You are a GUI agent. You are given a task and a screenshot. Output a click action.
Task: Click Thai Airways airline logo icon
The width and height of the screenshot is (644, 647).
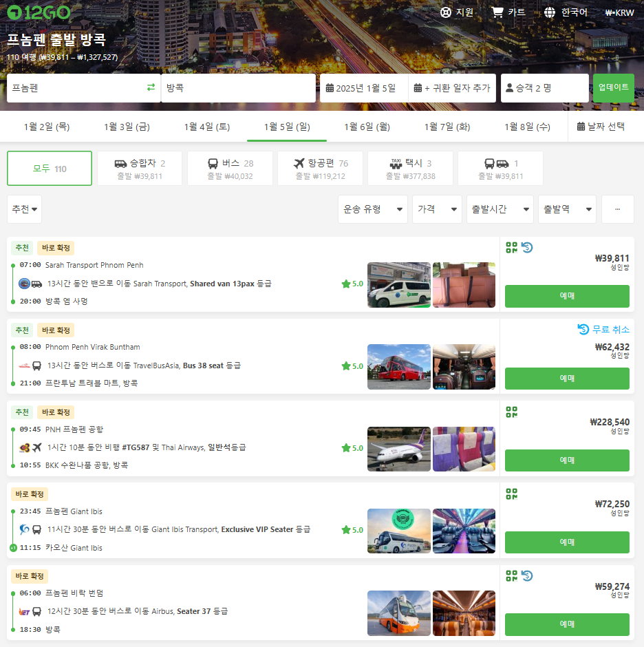(x=24, y=447)
